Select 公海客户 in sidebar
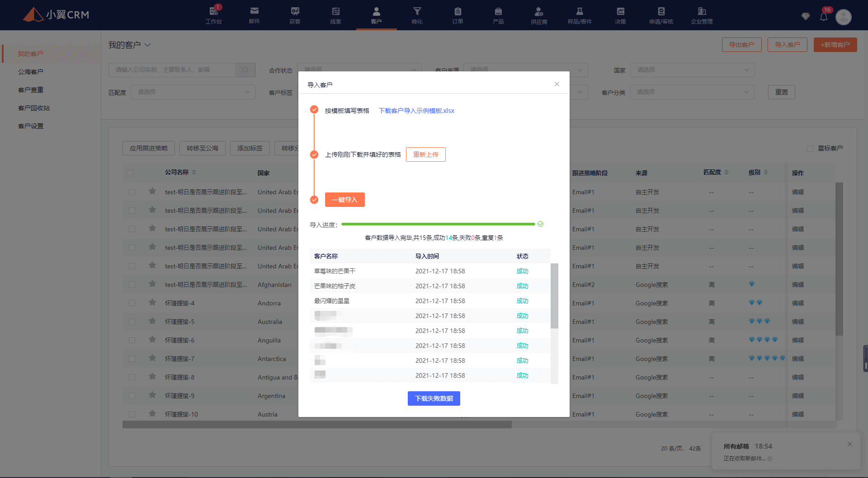This screenshot has width=868, height=478. (30, 72)
